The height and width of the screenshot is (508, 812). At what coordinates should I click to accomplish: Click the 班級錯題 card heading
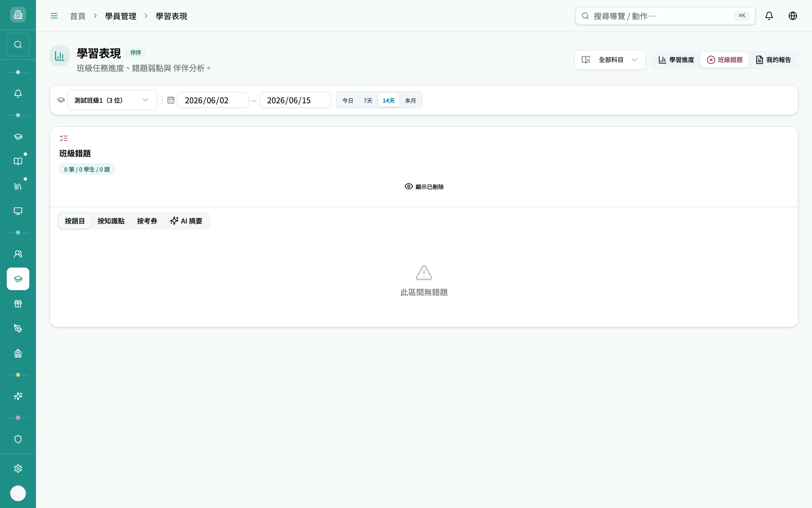[75, 154]
